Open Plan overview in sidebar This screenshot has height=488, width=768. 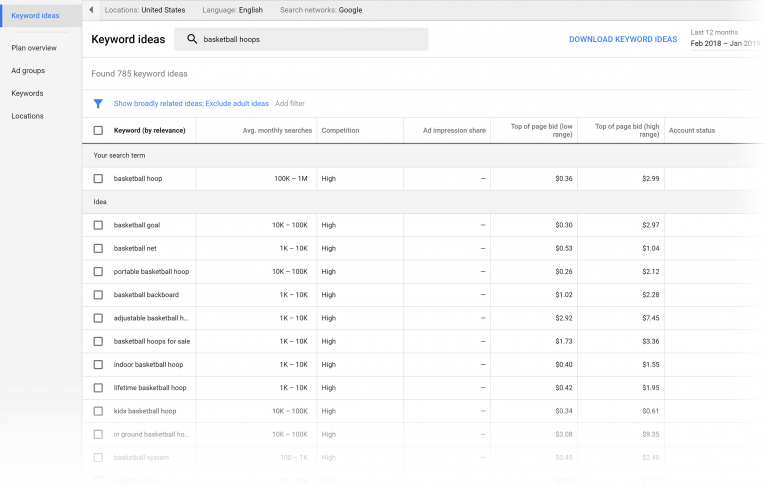[x=34, y=48]
